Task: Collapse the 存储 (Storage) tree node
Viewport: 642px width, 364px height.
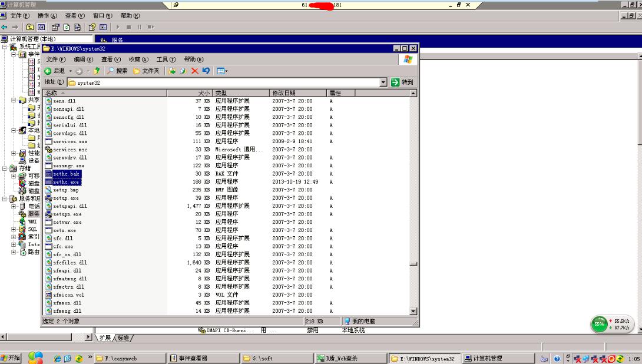Action: point(5,168)
